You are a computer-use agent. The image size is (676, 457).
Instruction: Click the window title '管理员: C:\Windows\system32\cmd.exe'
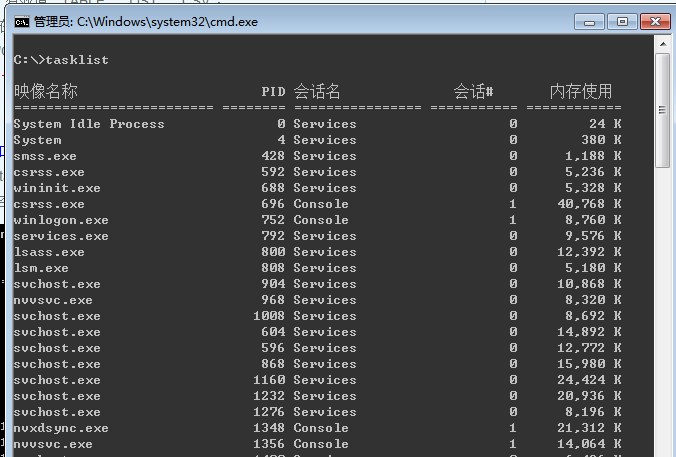click(x=146, y=22)
